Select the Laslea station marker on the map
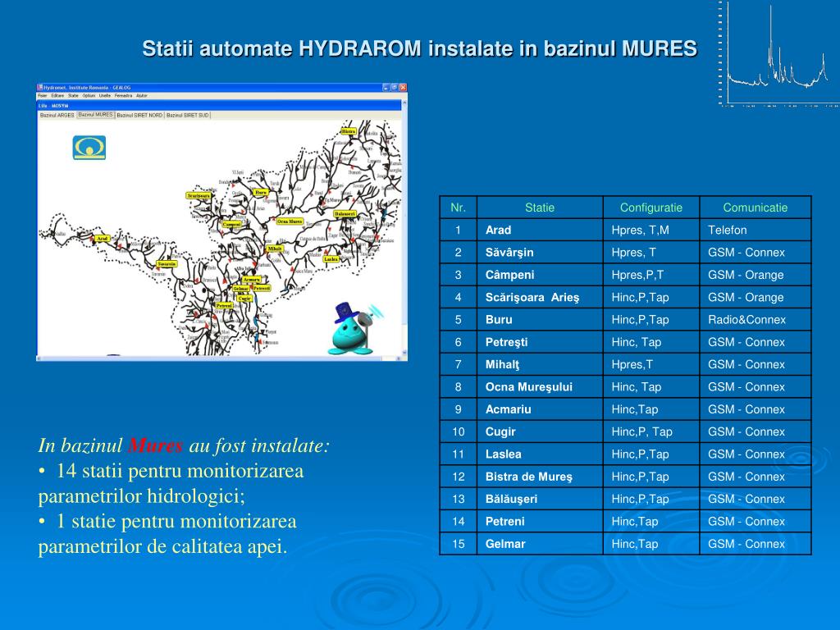840x630 pixels. click(331, 258)
